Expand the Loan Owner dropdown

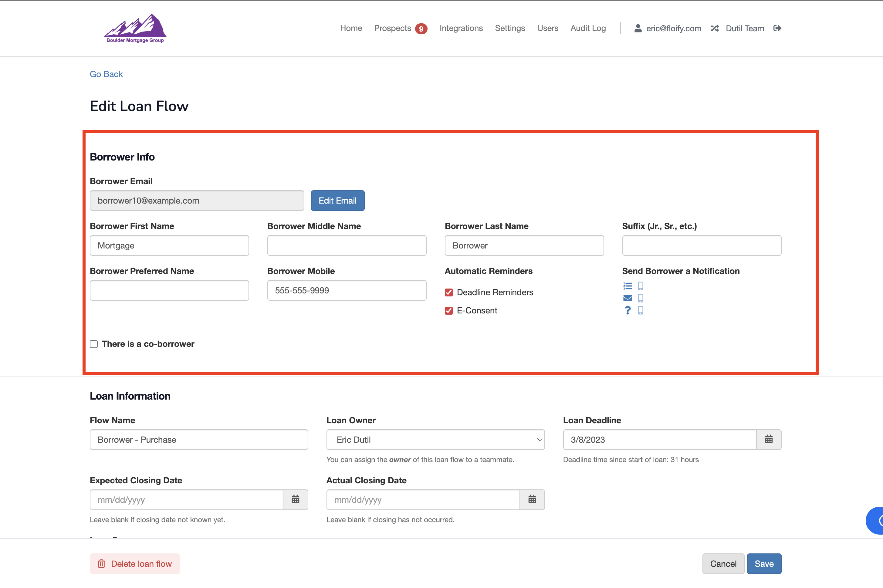435,440
